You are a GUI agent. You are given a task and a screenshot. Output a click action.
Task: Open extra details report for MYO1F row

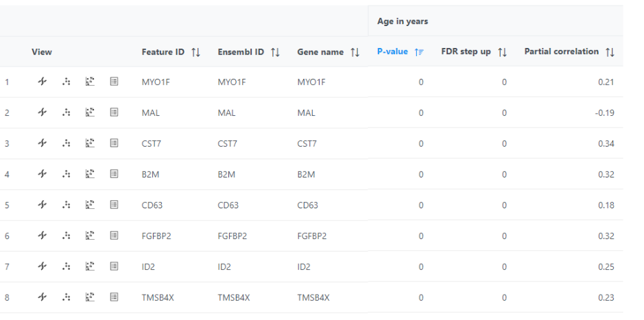tap(114, 82)
